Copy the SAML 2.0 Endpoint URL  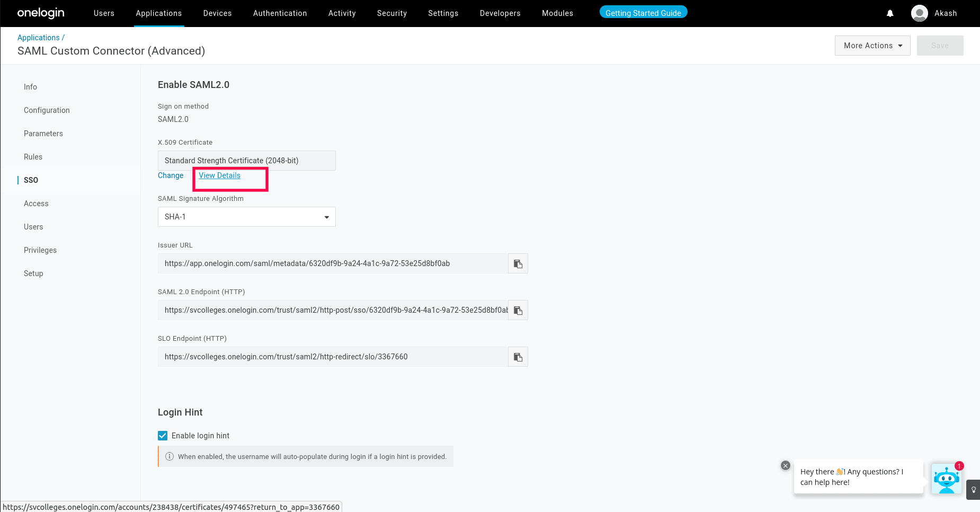click(518, 310)
